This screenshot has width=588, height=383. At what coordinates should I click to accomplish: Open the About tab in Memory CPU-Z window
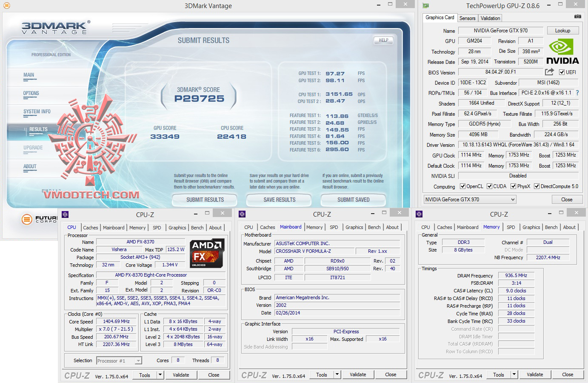(569, 227)
